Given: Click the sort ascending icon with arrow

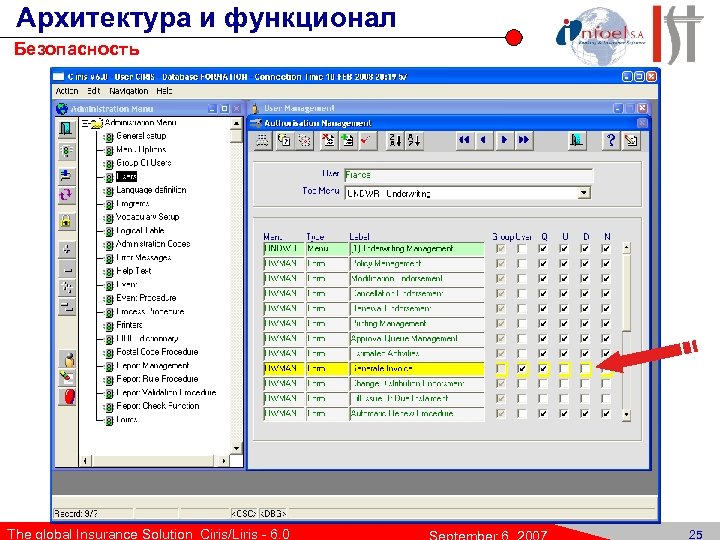Looking at the screenshot, I should (414, 140).
